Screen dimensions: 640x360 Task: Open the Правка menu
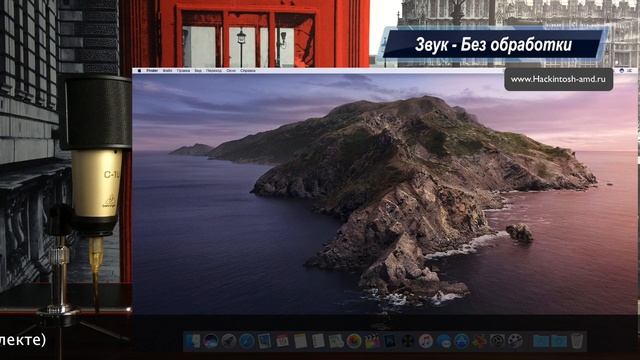point(183,71)
